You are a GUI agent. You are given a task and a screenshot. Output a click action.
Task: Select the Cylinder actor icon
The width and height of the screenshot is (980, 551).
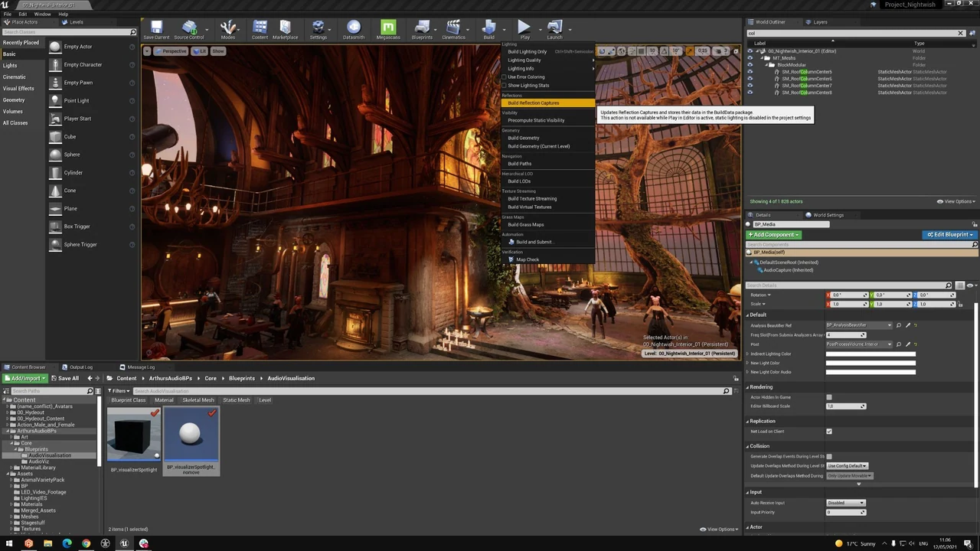coord(55,172)
